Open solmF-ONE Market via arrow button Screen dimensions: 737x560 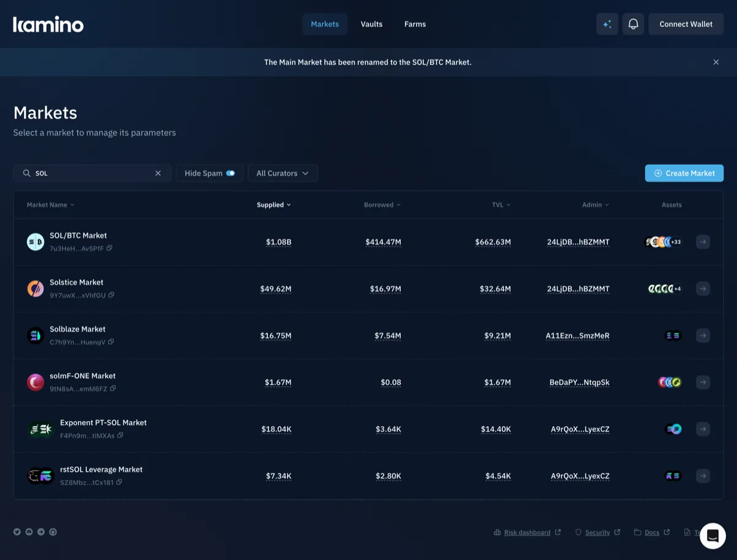703,382
